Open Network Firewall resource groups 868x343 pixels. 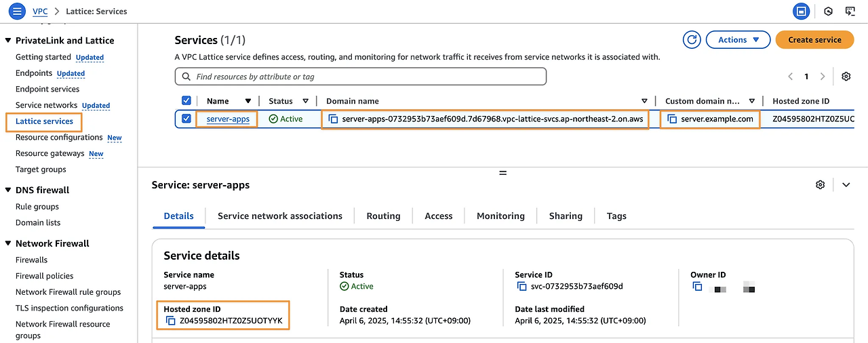point(62,329)
